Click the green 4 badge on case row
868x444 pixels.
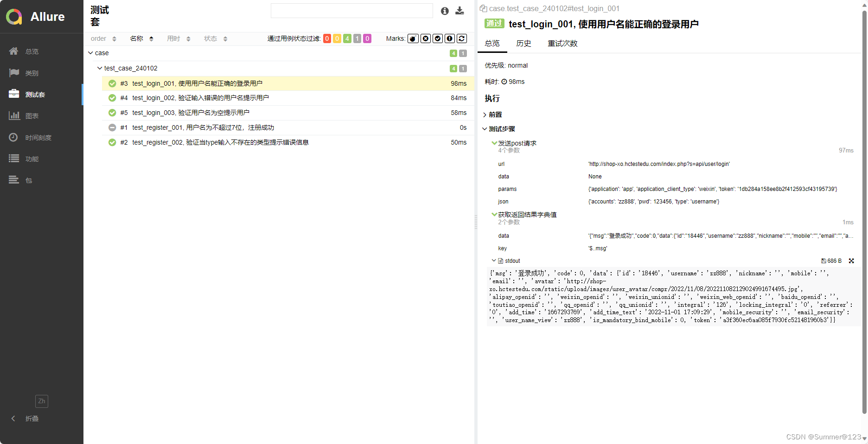tap(453, 53)
